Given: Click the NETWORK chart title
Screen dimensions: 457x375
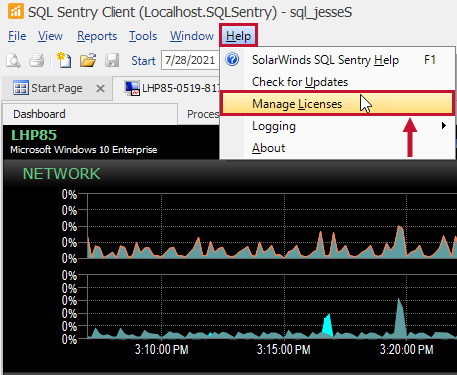Looking at the screenshot, I should [61, 174].
